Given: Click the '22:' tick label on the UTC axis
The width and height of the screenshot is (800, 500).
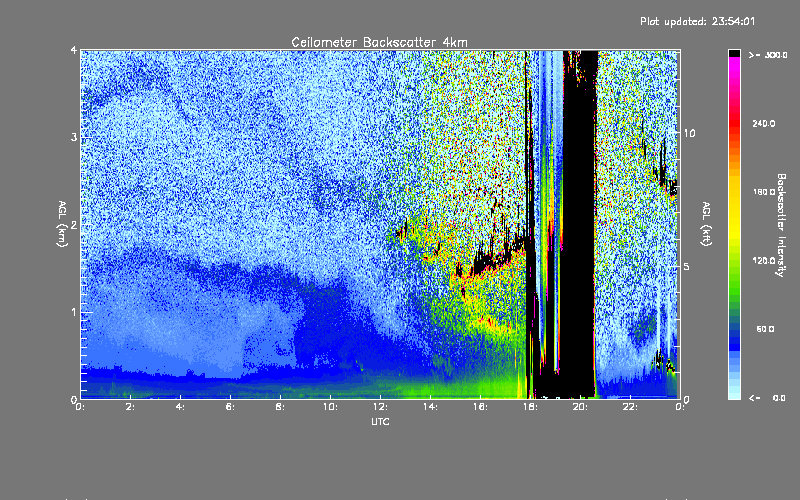Looking at the screenshot, I should (630, 407).
